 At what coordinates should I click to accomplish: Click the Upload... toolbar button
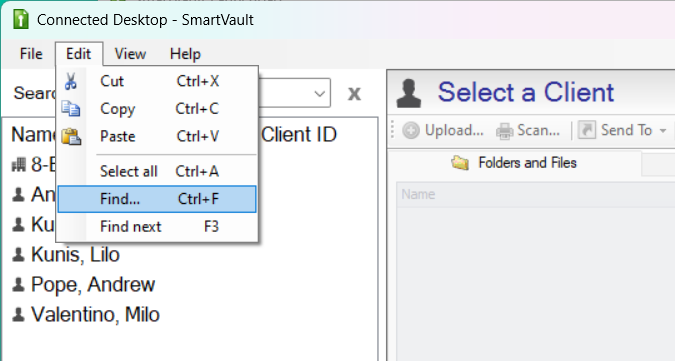point(443,130)
